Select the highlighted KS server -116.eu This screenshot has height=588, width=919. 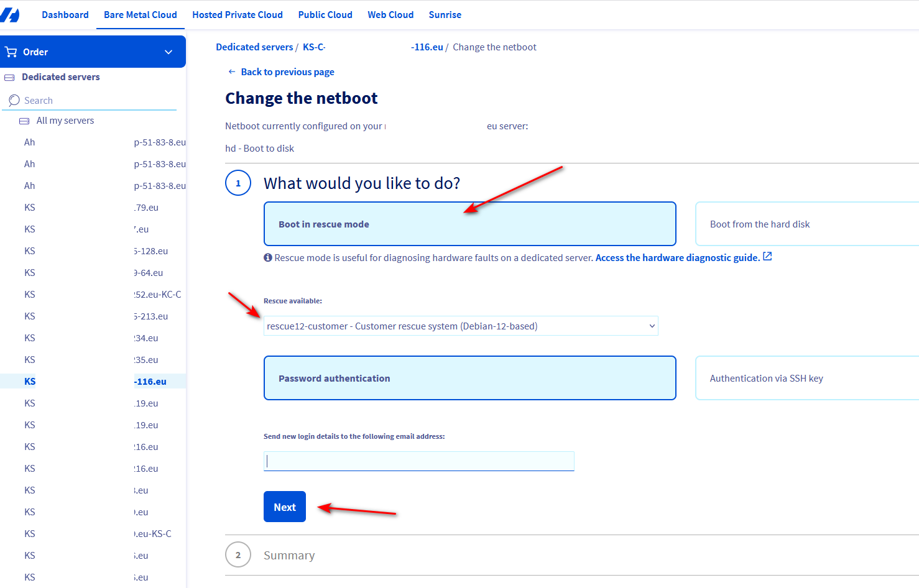click(x=93, y=382)
